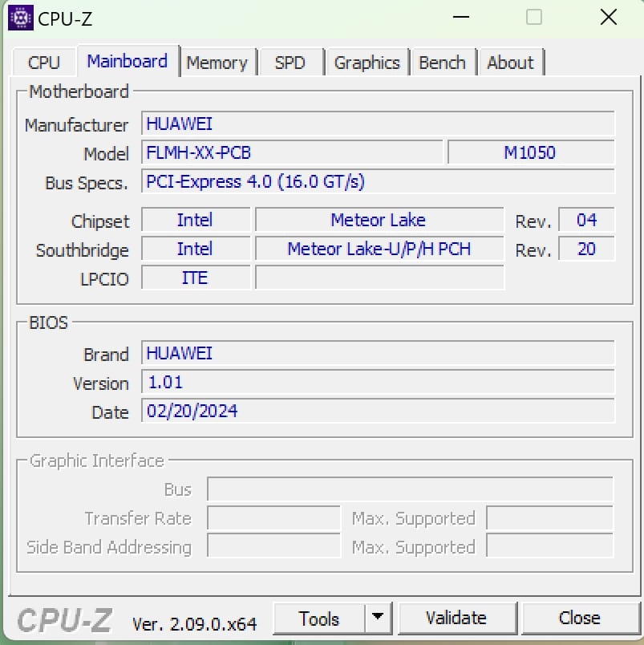Select the BIOS Version field 1.01
Viewport: 644px width, 645px height.
pos(378,383)
